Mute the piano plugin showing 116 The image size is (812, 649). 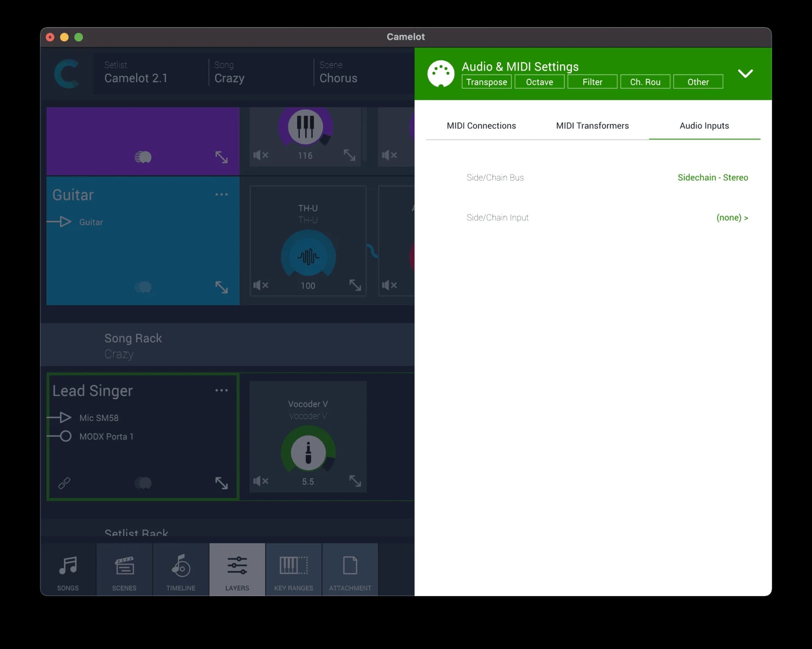261,155
